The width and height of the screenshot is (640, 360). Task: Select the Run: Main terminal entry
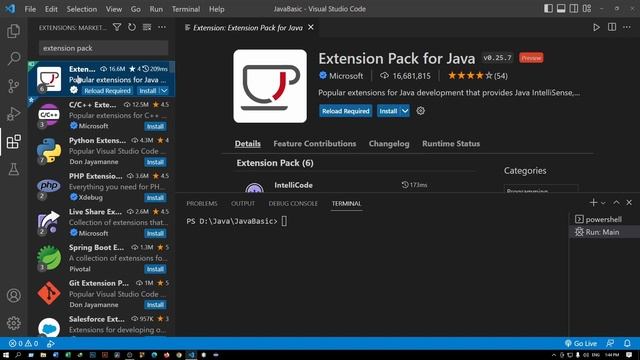pyautogui.click(x=604, y=232)
